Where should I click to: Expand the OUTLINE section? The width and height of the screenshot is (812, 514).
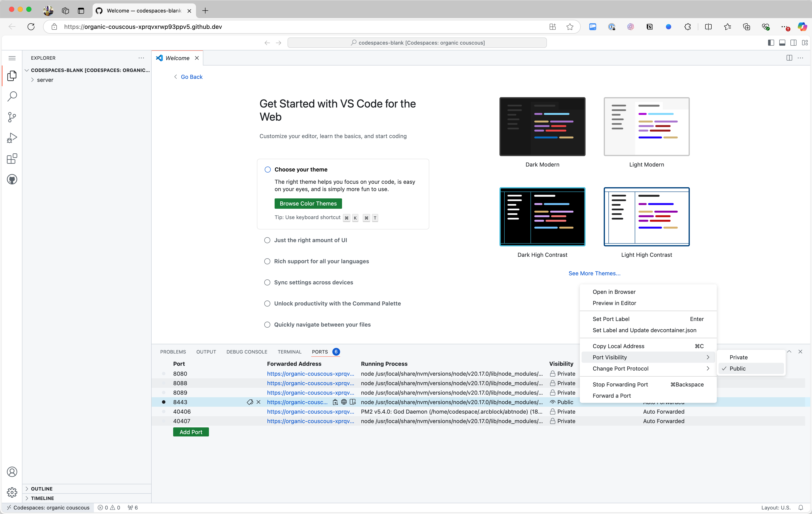tap(42, 489)
